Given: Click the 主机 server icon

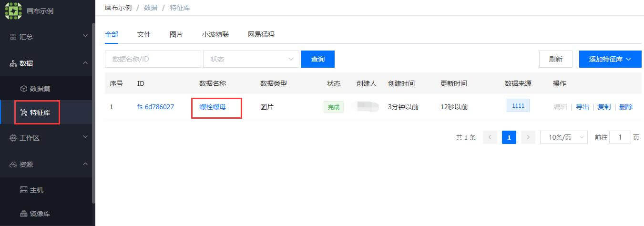Looking at the screenshot, I should coord(23,190).
